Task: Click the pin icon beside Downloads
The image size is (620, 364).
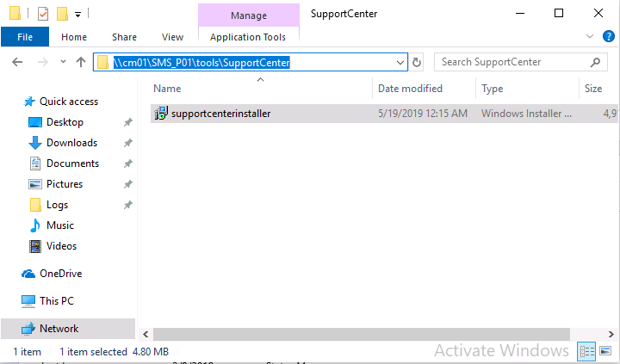Action: [x=127, y=143]
